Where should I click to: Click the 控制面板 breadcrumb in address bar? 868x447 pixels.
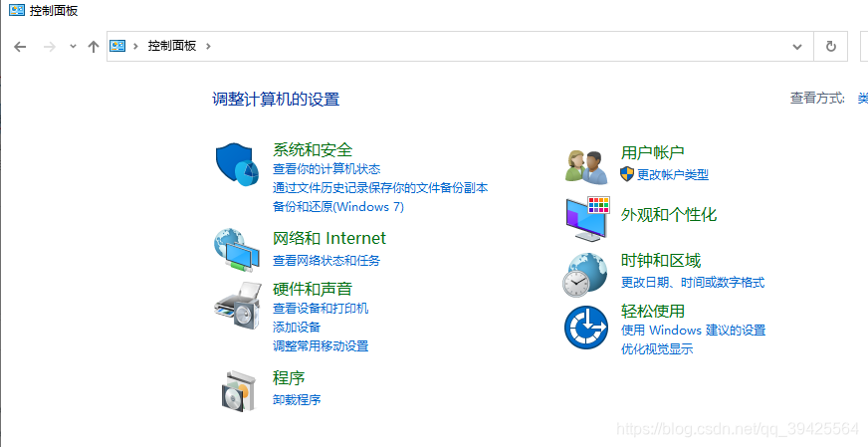pyautogui.click(x=171, y=46)
